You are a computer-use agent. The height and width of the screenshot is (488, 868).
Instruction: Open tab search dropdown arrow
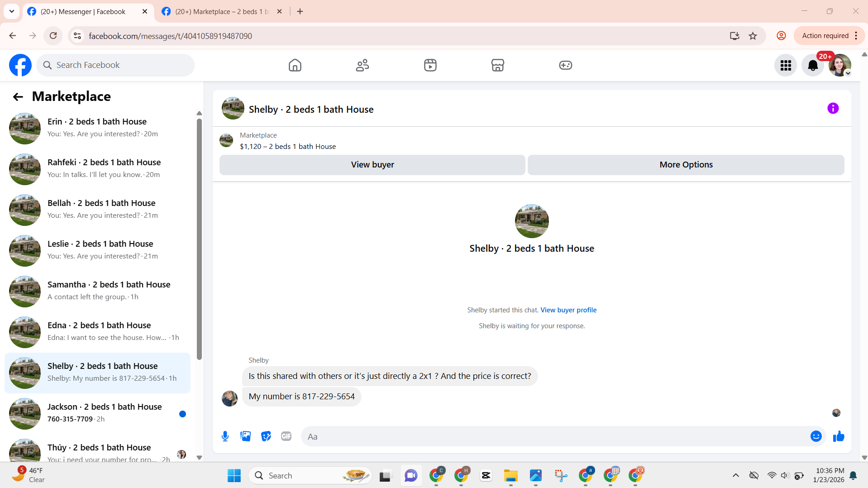click(x=12, y=12)
